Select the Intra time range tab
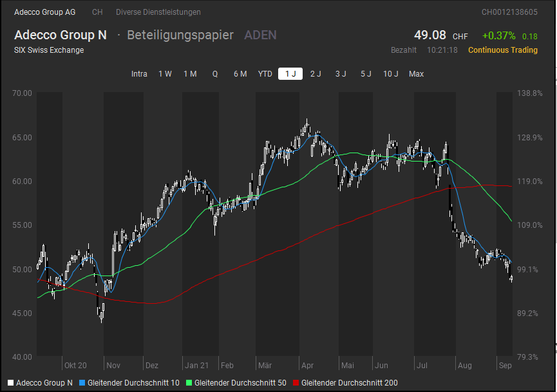Viewport: 557px width, 392px height. 139,73
